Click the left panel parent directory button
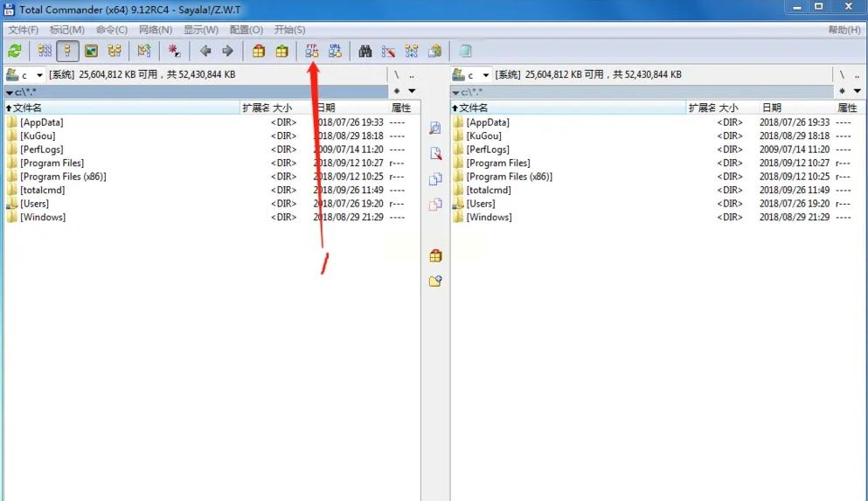 tap(412, 74)
